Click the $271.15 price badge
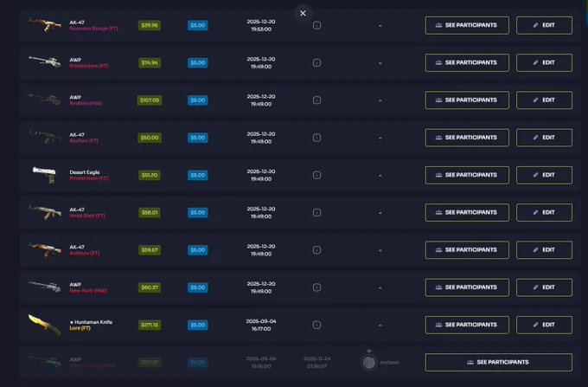The image size is (588, 387). click(150, 325)
